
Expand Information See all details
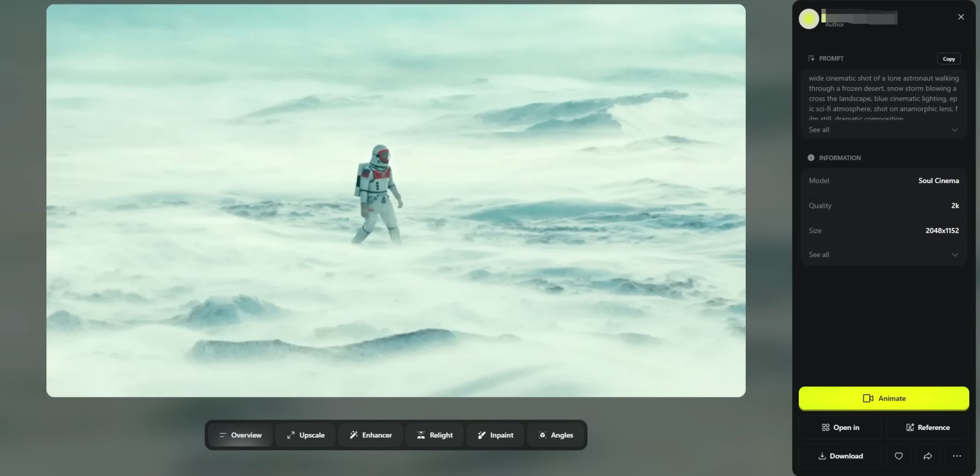[x=954, y=255]
